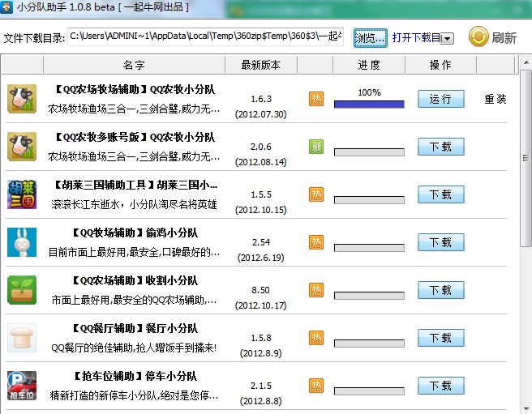Sort by the 最新版本 column header

pos(260,65)
